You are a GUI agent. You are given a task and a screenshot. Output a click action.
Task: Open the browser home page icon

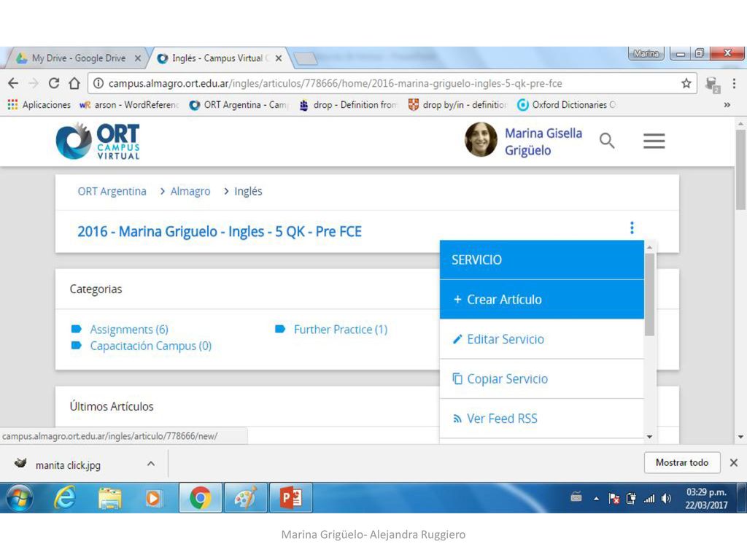tap(74, 83)
